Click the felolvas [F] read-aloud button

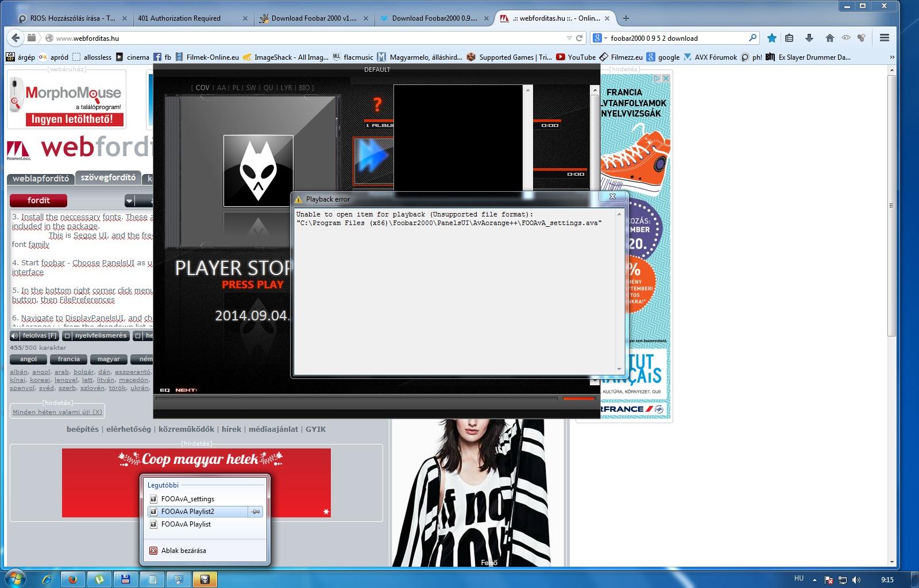[35, 336]
